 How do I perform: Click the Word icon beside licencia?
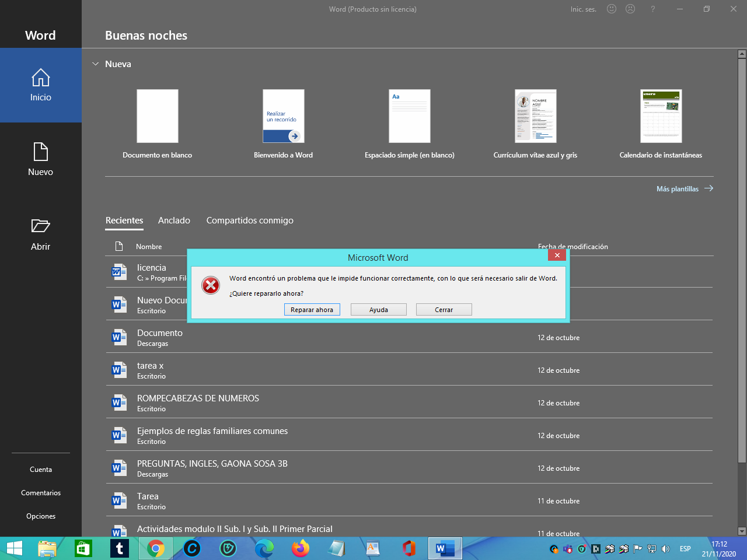(x=120, y=272)
